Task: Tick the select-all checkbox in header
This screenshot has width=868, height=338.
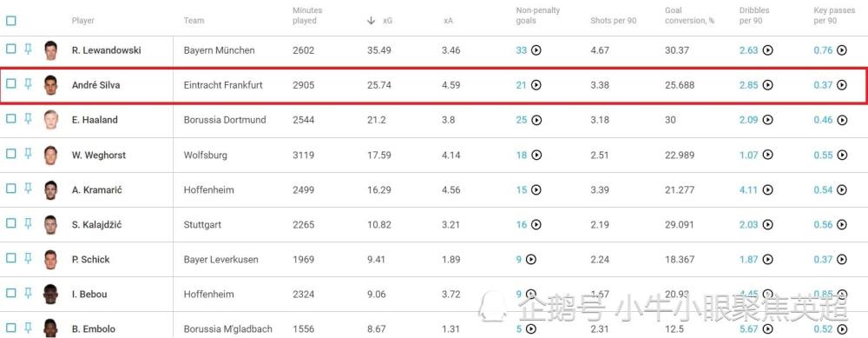Action: click(11, 21)
